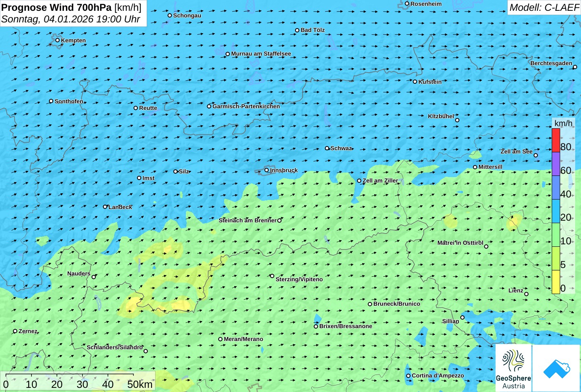The image size is (581, 392).
Task: Click the Reutte location dot
Action: tap(136, 108)
